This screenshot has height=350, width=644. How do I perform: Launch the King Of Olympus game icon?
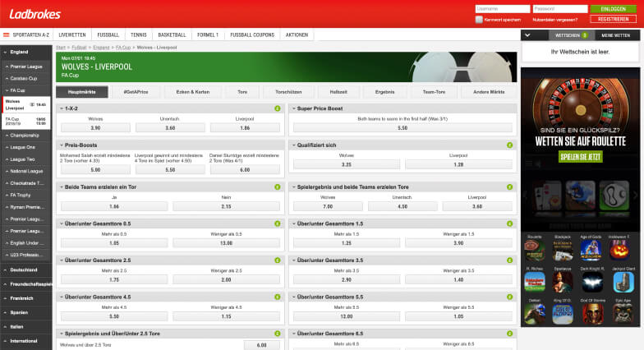[x=563, y=314]
